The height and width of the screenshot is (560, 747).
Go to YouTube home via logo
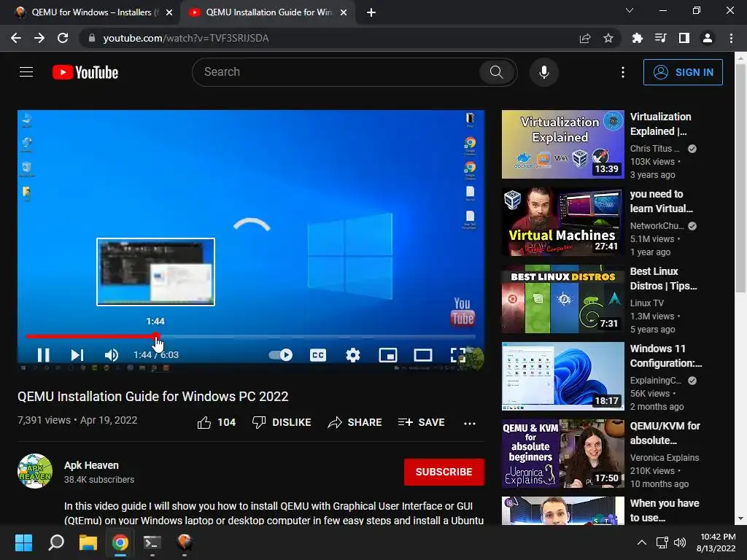[85, 72]
